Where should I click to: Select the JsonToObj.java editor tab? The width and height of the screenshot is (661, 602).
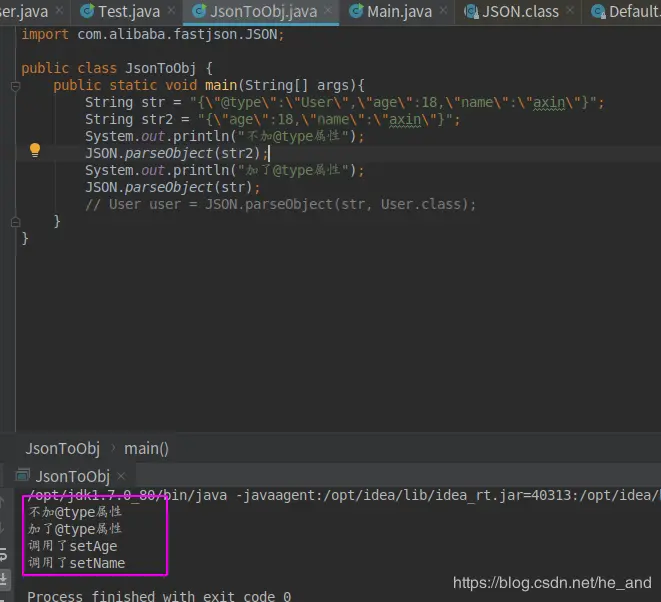click(x=263, y=11)
